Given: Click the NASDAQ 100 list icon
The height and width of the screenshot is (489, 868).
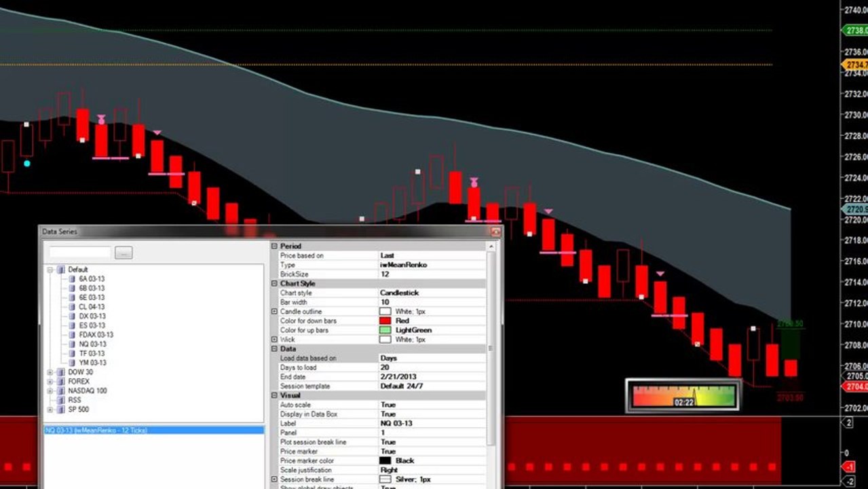Looking at the screenshot, I should [61, 391].
